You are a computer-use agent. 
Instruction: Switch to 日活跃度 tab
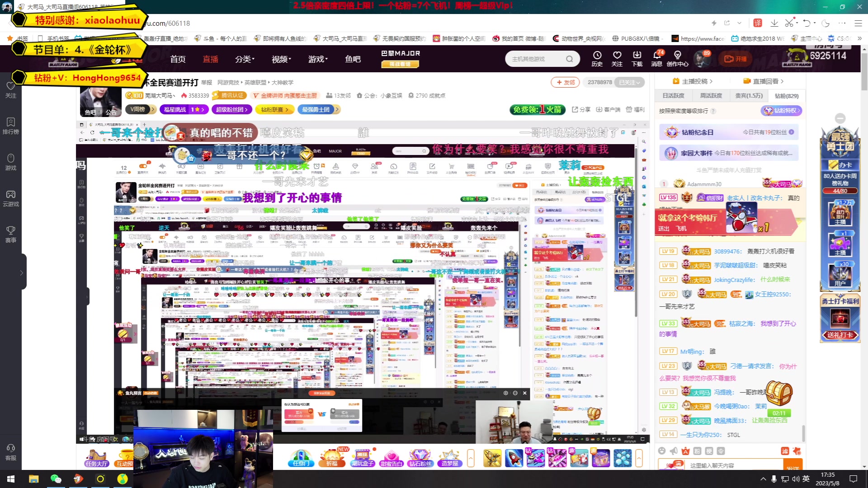[x=674, y=96]
